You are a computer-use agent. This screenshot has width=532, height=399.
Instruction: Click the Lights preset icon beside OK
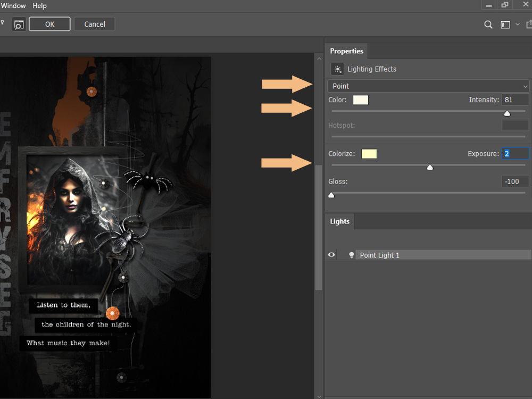coord(19,24)
